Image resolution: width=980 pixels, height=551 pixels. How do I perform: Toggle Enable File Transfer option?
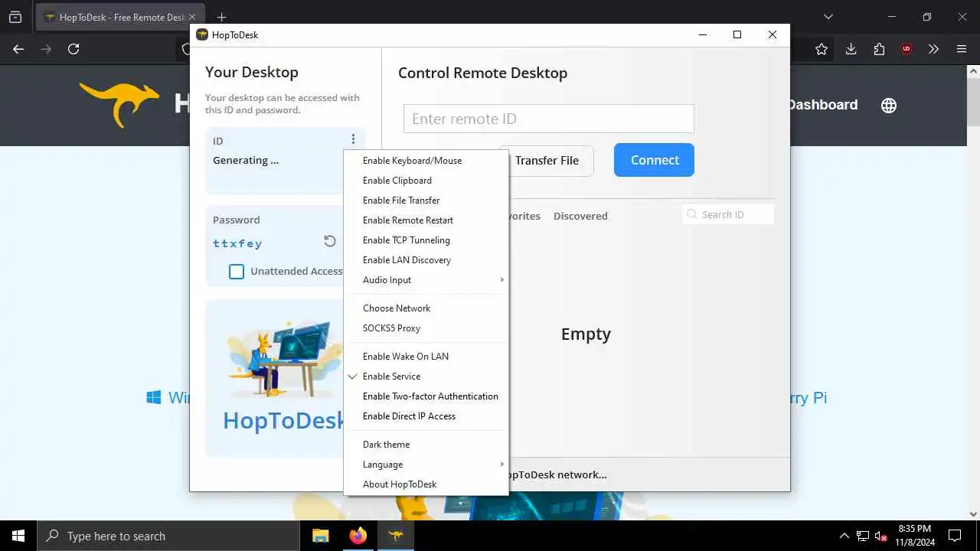[426, 201]
